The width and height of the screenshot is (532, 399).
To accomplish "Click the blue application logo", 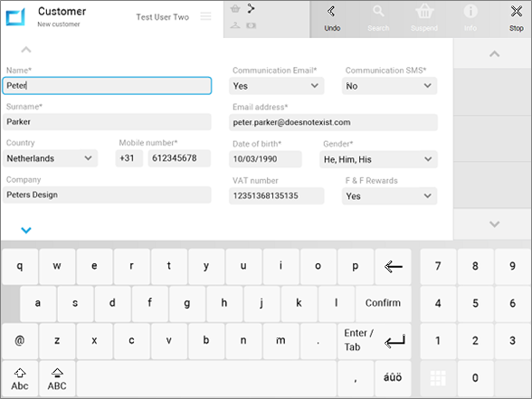I will click(15, 17).
